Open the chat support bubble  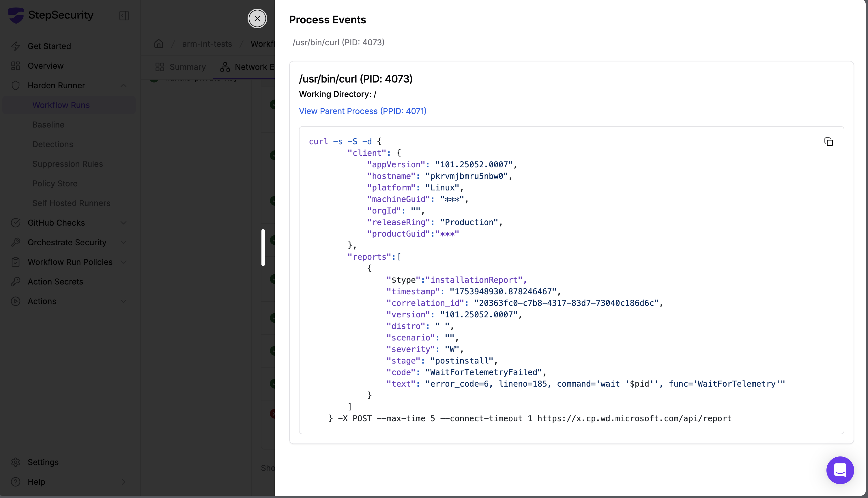pyautogui.click(x=840, y=470)
